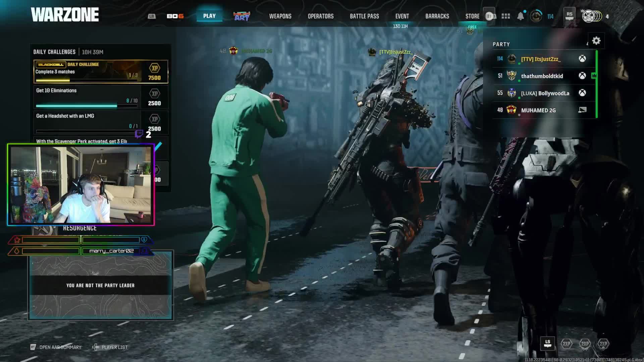Open the Store tab

tap(472, 16)
